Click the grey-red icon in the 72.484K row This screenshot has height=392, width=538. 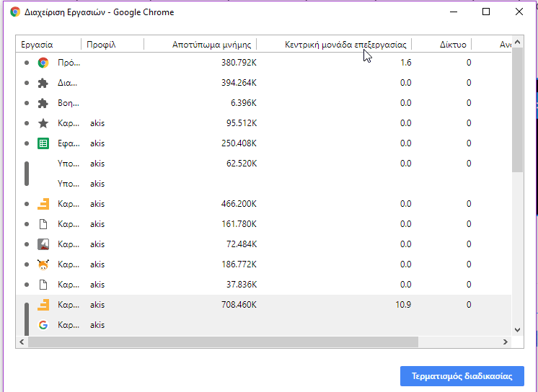point(43,244)
